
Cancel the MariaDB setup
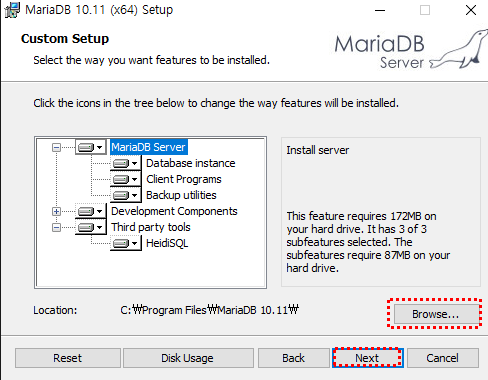pyautogui.click(x=442, y=358)
